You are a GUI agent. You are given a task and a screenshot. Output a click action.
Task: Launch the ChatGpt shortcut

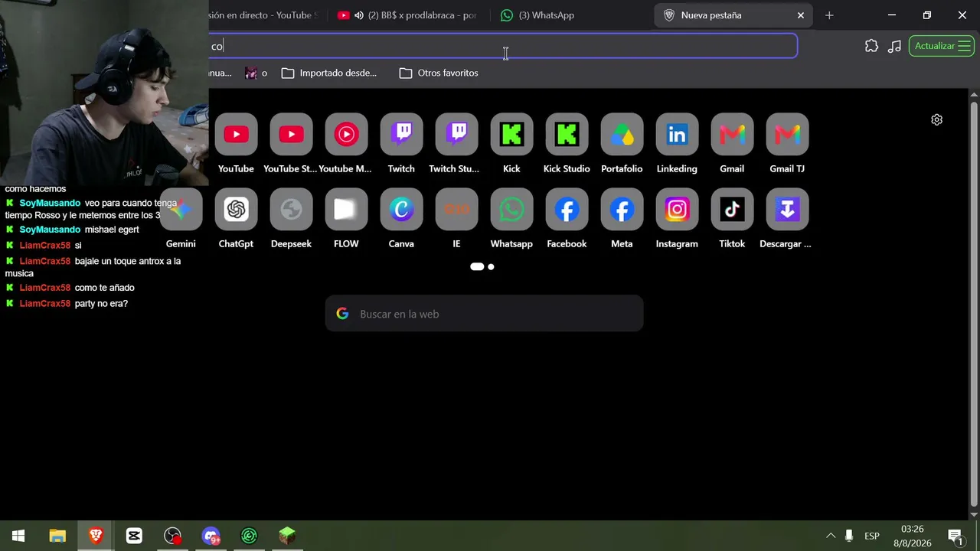coord(236,210)
